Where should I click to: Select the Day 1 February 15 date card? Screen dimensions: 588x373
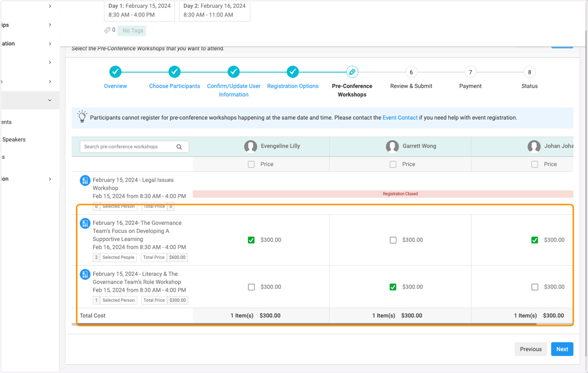point(139,10)
